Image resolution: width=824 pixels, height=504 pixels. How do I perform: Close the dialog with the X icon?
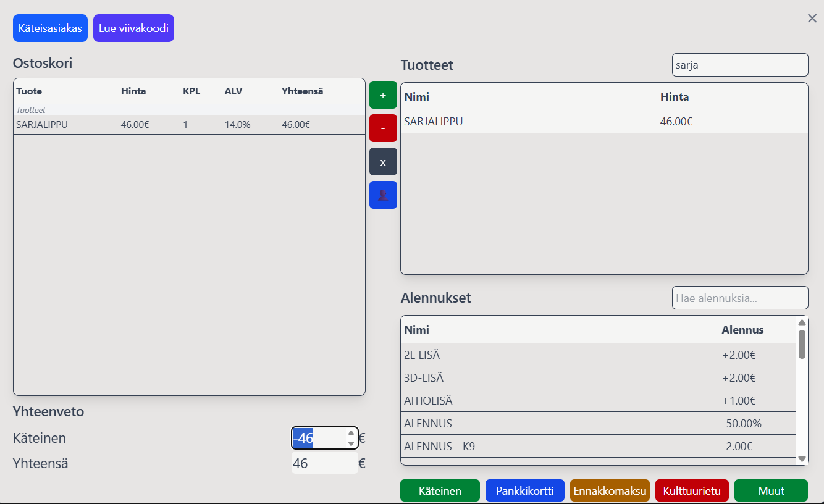click(x=812, y=19)
